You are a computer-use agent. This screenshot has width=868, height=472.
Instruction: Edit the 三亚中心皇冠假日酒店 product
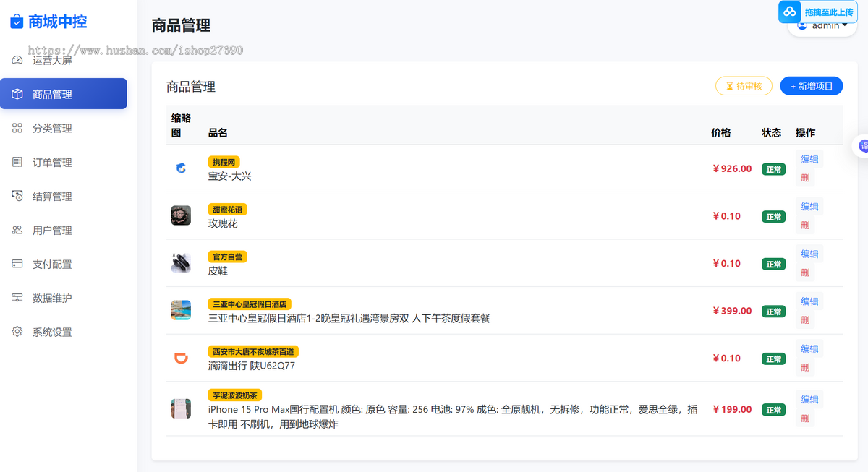click(x=809, y=301)
